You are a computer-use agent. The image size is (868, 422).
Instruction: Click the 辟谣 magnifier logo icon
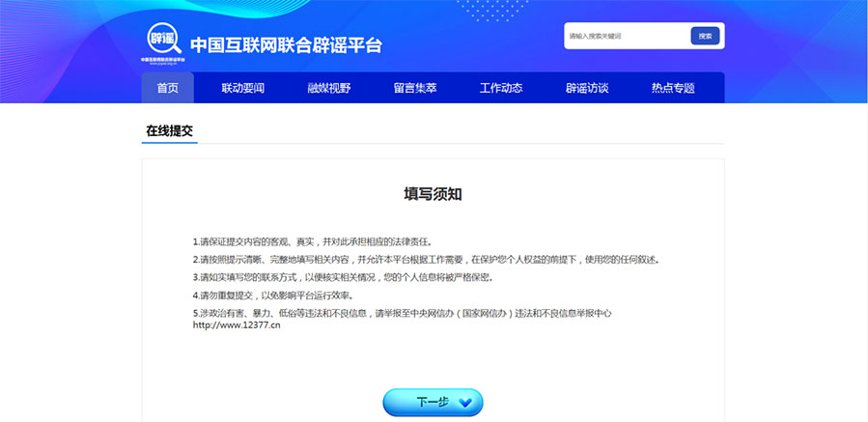[163, 39]
